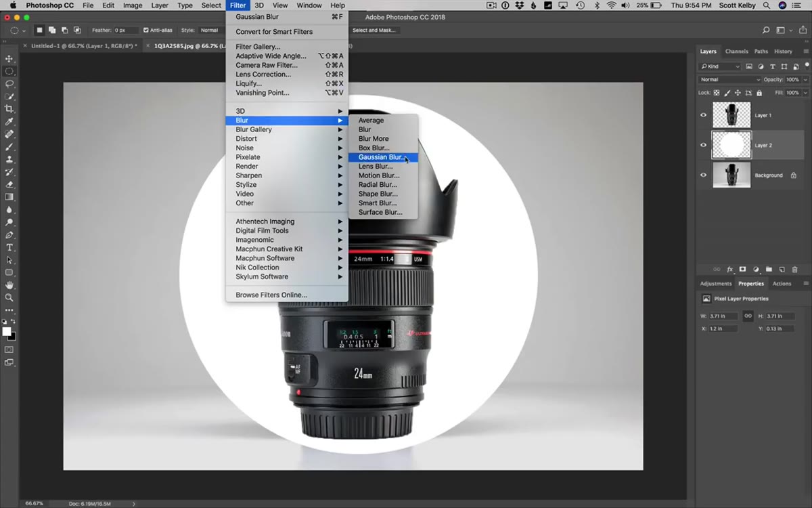
Task: Select the Quick Selection tool
Action: [x=9, y=96]
